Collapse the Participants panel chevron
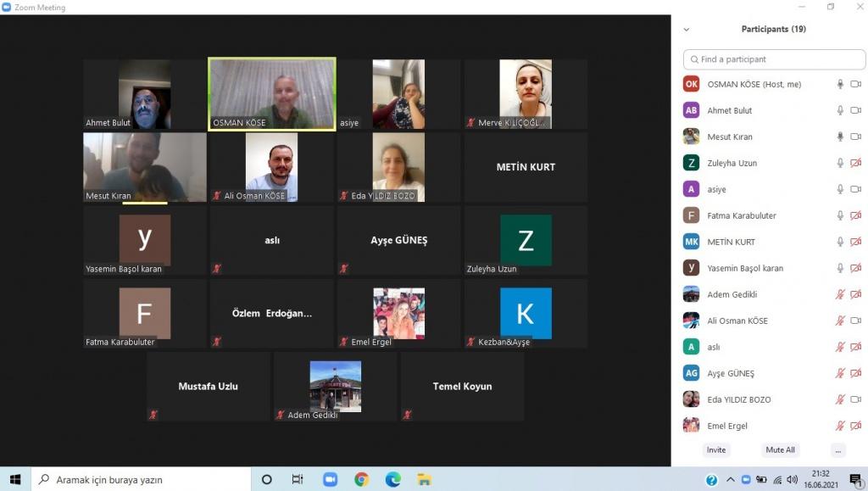 point(687,30)
